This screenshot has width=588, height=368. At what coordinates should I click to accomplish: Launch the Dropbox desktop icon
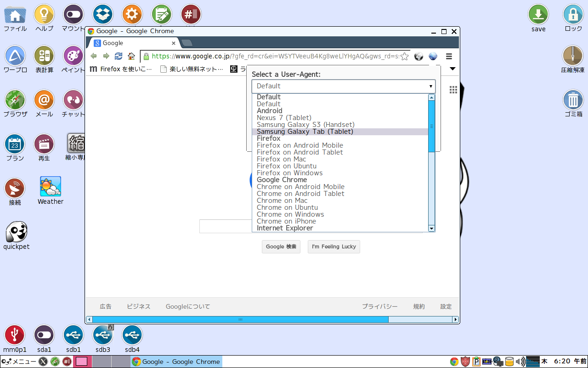[103, 14]
